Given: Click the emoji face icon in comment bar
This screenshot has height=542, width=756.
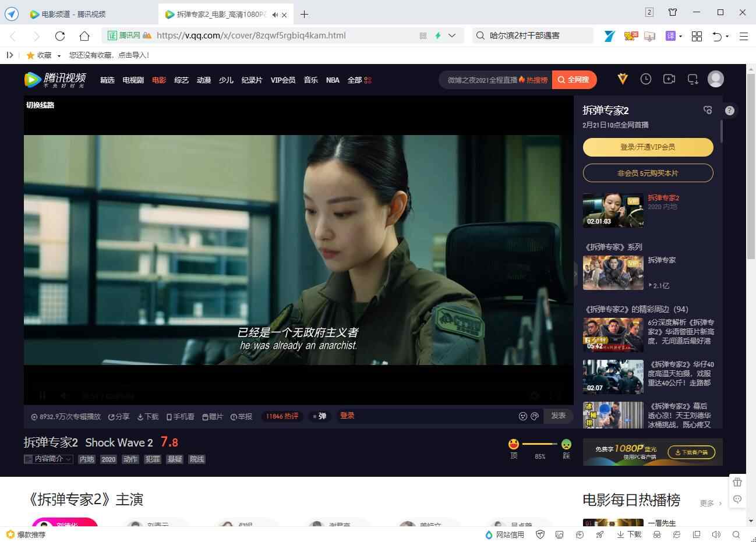Looking at the screenshot, I should [x=523, y=416].
